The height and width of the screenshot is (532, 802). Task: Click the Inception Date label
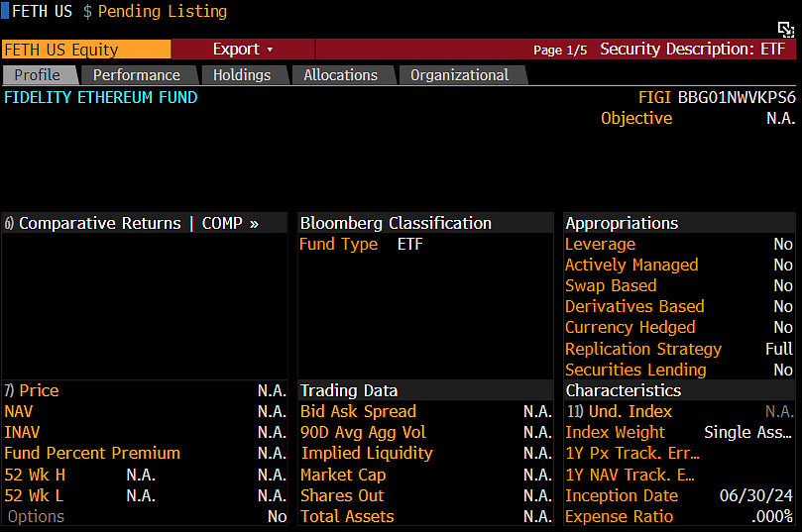(x=622, y=495)
